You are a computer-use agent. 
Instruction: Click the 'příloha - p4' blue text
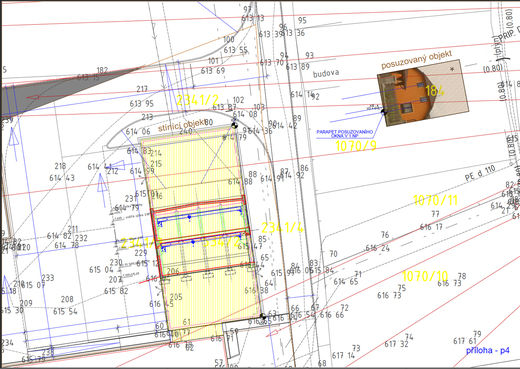pos(487,350)
